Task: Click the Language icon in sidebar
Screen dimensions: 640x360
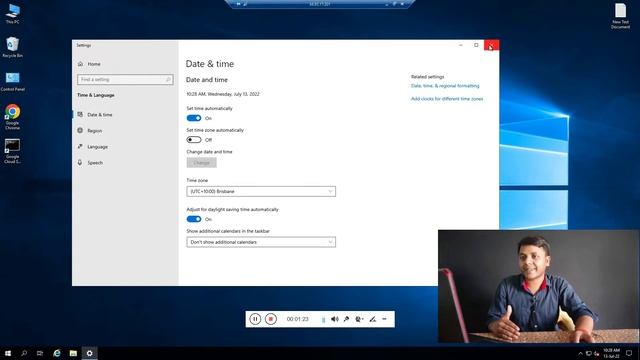Action: (80, 146)
